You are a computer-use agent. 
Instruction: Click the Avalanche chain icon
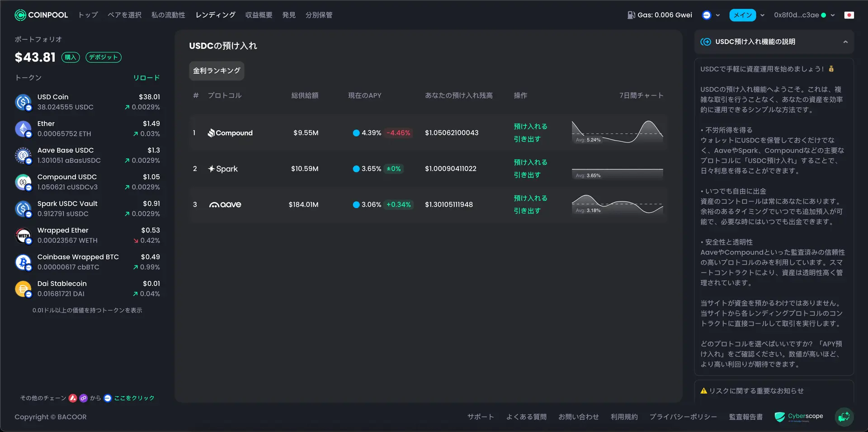coord(73,398)
